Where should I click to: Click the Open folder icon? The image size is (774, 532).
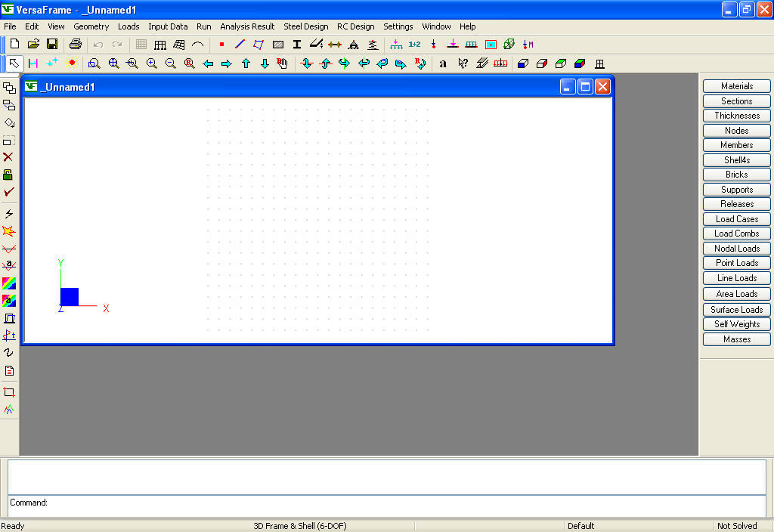point(33,45)
